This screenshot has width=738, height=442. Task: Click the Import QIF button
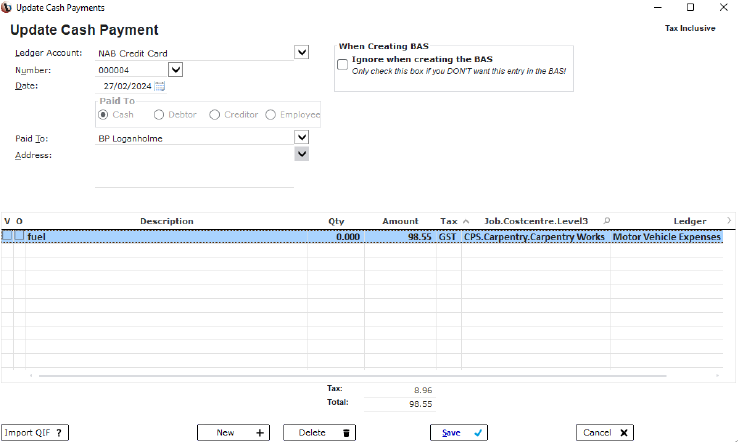pos(35,433)
